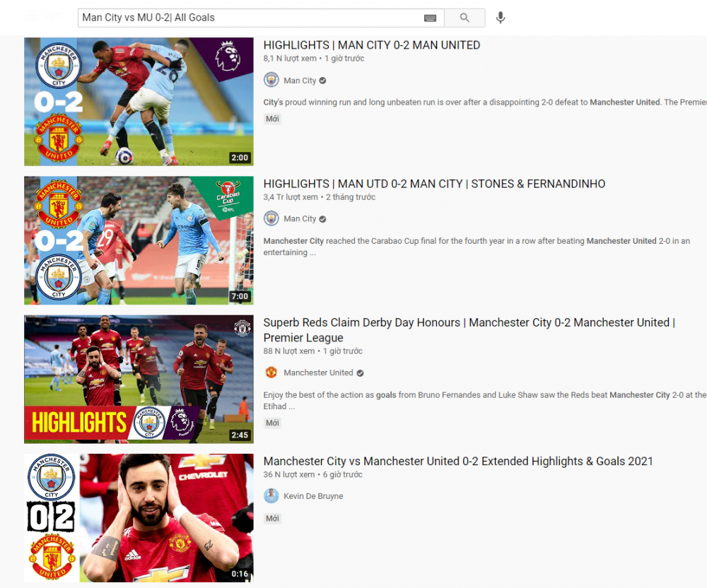Go to Man City channel on second result
This screenshot has height=588, width=707.
click(x=300, y=219)
